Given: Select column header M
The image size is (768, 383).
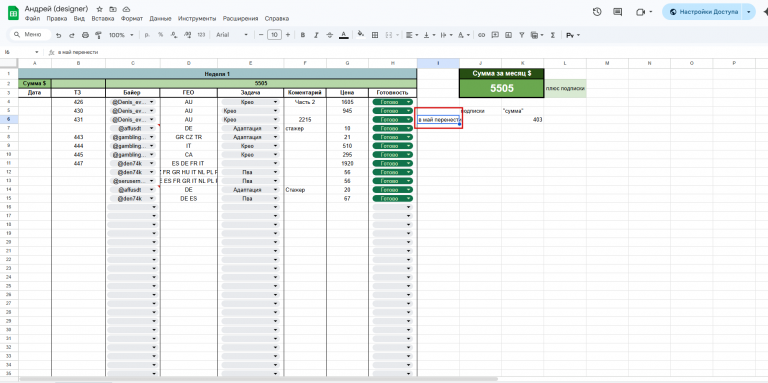Looking at the screenshot, I should (607, 63).
